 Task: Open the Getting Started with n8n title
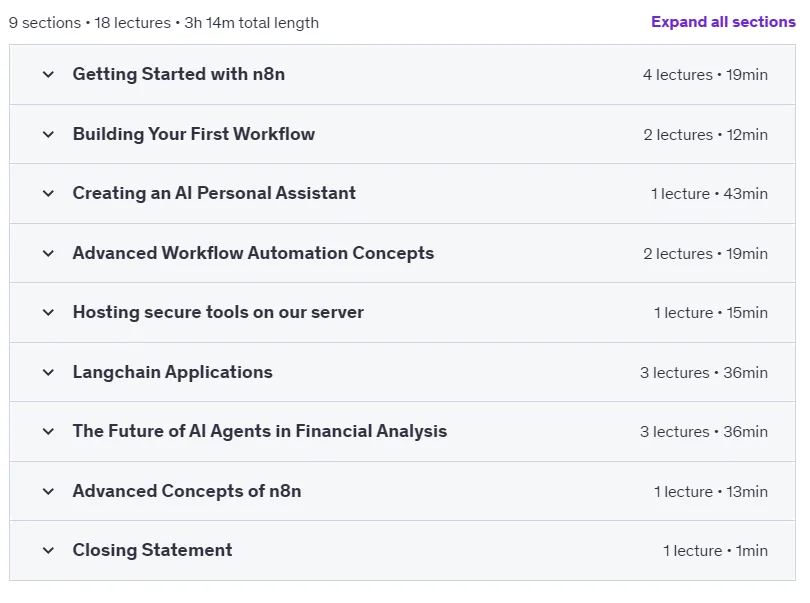click(x=179, y=74)
